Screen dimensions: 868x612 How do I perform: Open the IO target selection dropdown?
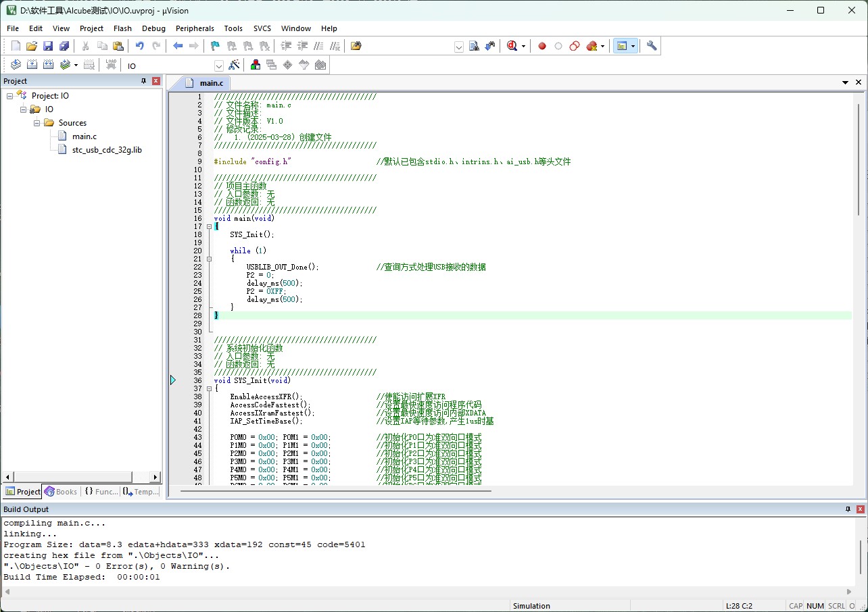(219, 66)
